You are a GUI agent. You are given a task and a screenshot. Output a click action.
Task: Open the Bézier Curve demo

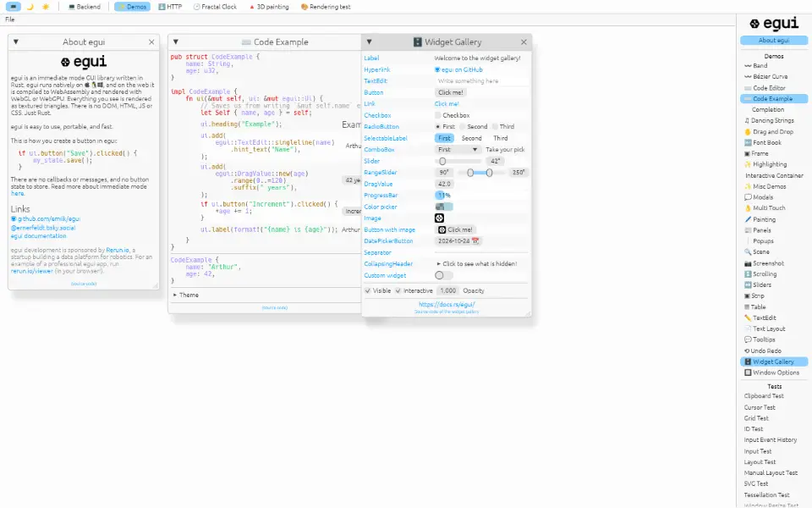click(x=766, y=77)
